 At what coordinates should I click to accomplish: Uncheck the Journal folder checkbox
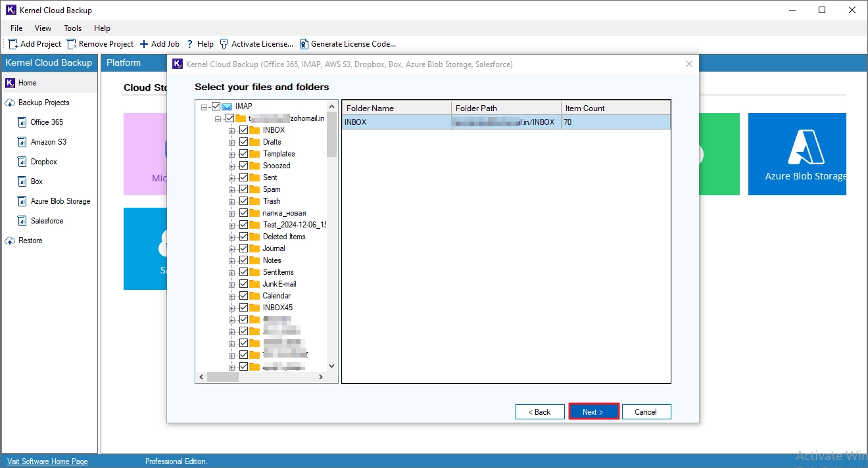tap(243, 248)
